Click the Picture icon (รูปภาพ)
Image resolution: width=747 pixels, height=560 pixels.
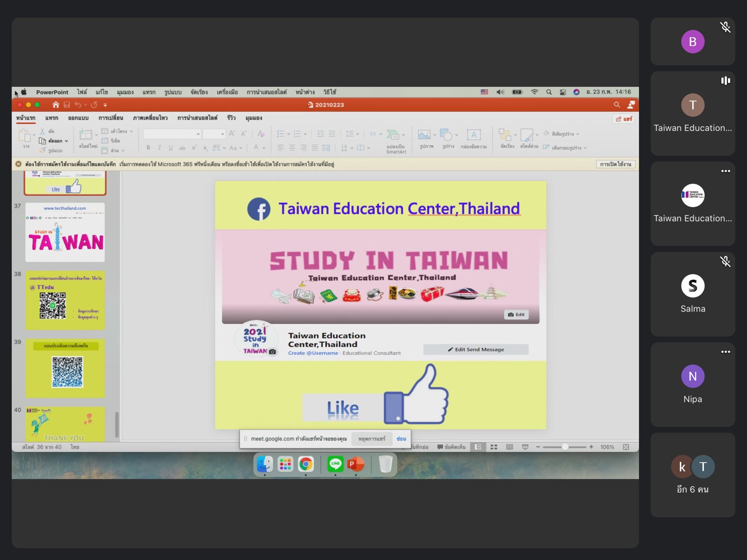point(424,135)
